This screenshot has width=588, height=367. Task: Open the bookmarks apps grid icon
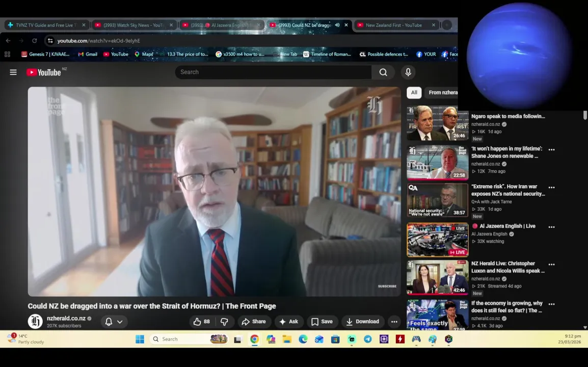[7, 55]
